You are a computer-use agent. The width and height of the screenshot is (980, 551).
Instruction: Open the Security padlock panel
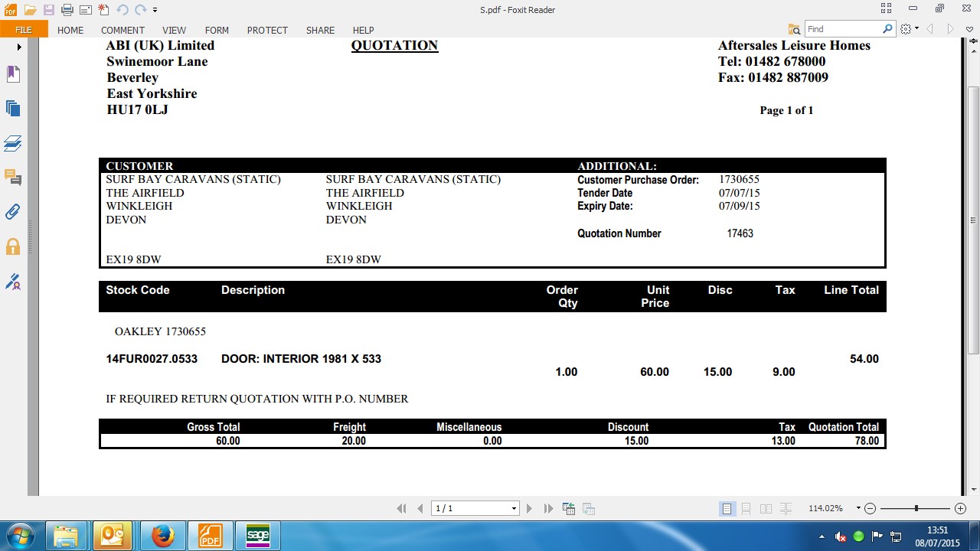pos(13,246)
